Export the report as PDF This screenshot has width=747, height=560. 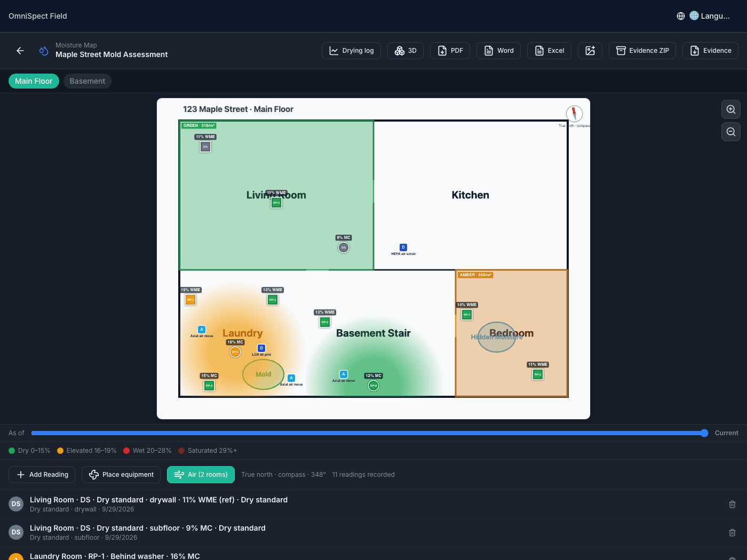[x=450, y=51]
